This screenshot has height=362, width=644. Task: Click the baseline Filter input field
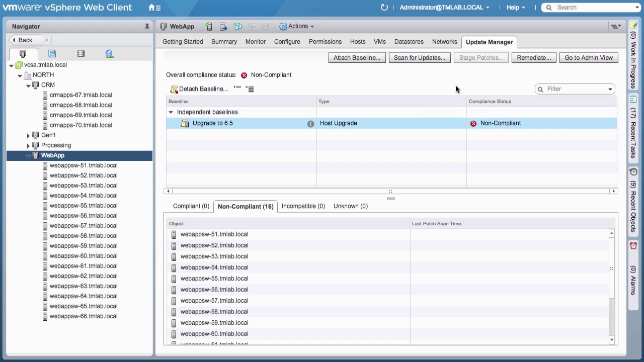coord(575,89)
